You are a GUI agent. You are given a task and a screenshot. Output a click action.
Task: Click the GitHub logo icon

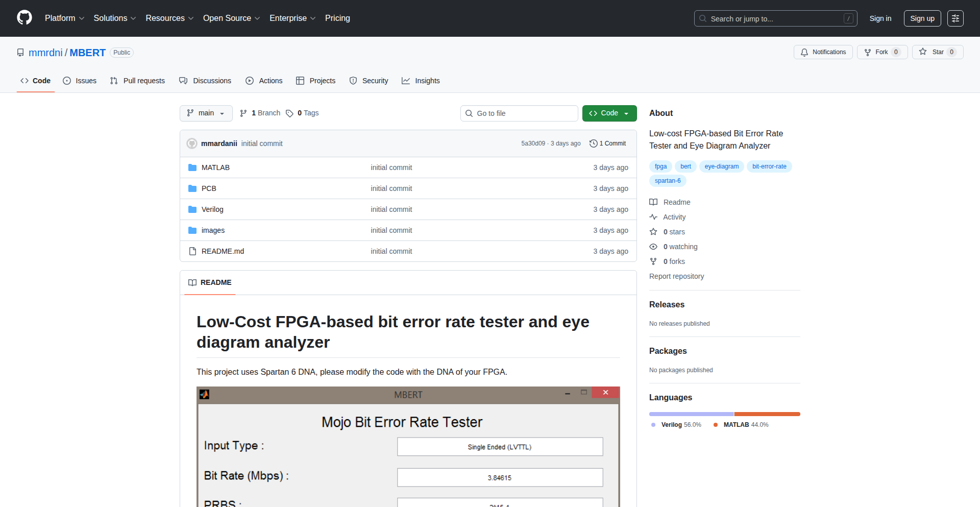point(24,18)
